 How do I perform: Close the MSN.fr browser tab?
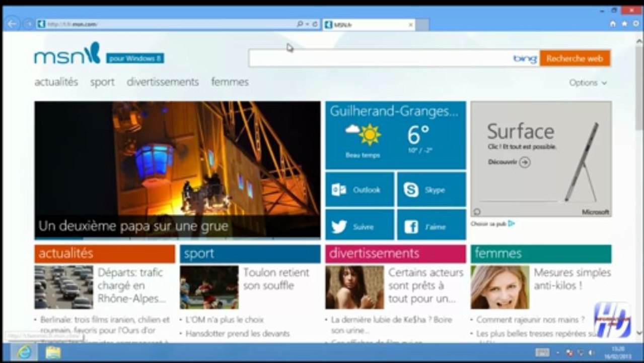(410, 24)
